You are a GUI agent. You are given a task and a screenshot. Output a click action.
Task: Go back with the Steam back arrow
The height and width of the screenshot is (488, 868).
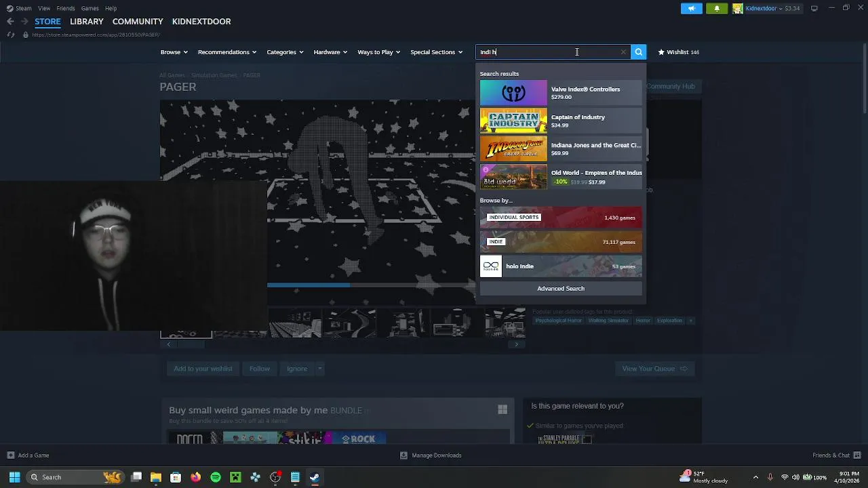pyautogui.click(x=10, y=22)
